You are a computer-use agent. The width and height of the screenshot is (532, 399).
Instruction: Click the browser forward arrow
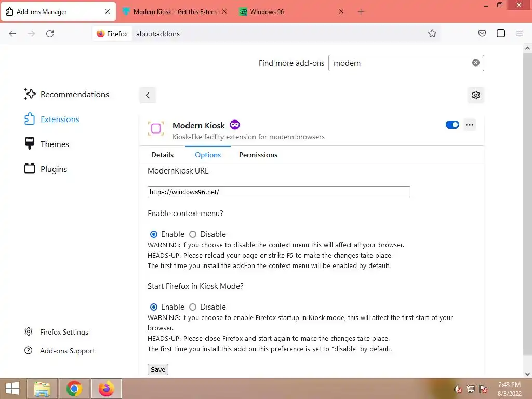[x=31, y=34]
